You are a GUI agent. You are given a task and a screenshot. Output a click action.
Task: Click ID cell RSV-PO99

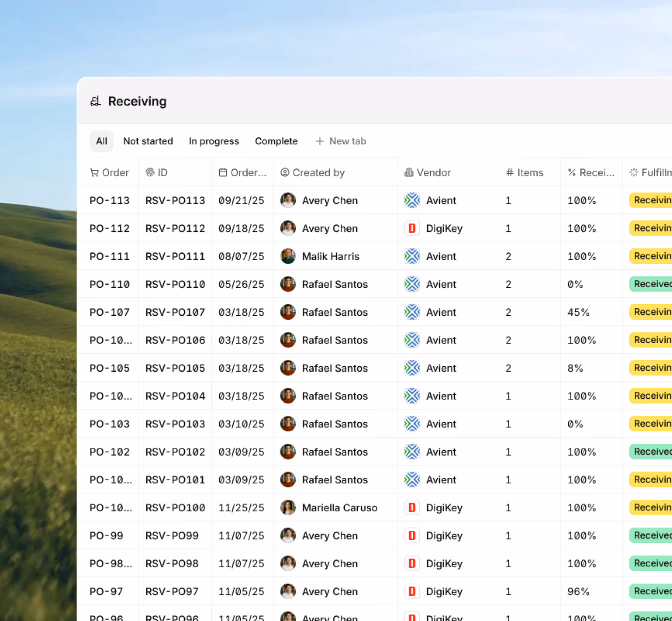point(172,536)
